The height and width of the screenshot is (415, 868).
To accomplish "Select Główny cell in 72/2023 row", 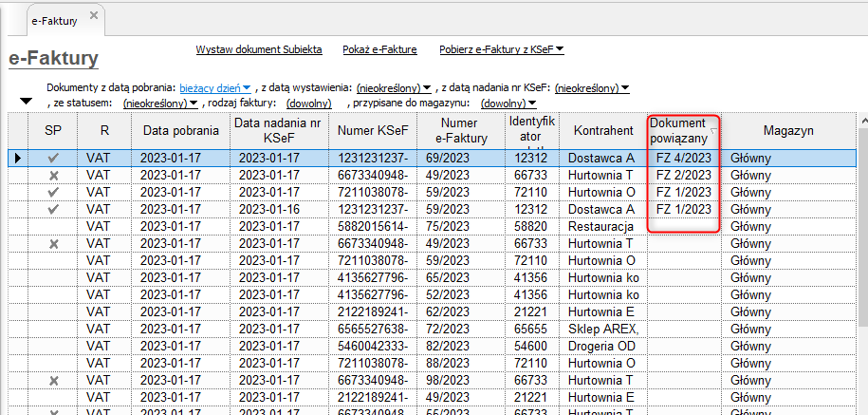I will 788,330.
